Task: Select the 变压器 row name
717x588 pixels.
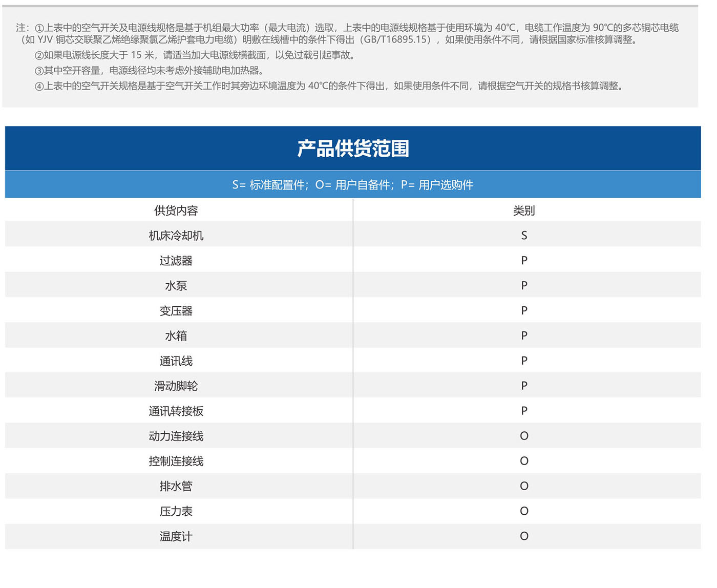Action: (x=176, y=311)
